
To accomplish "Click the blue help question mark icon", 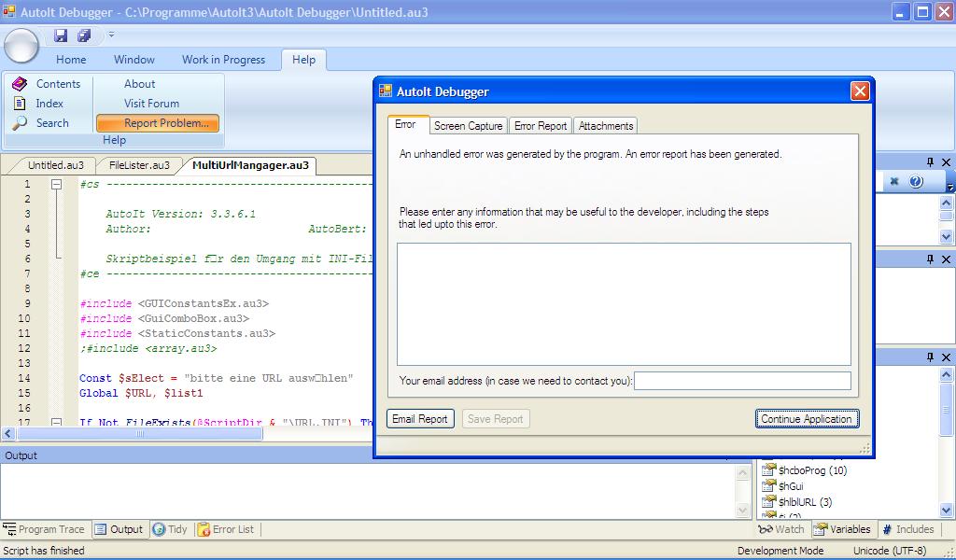I will [x=916, y=181].
